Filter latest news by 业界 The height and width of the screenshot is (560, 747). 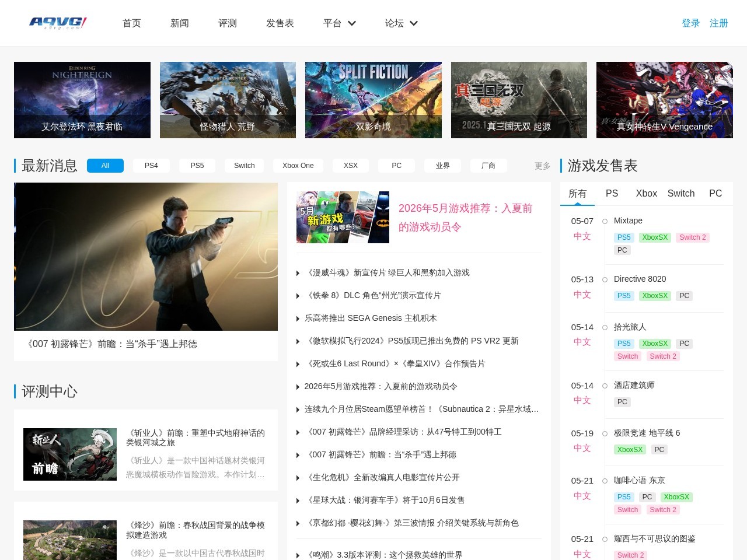443,166
